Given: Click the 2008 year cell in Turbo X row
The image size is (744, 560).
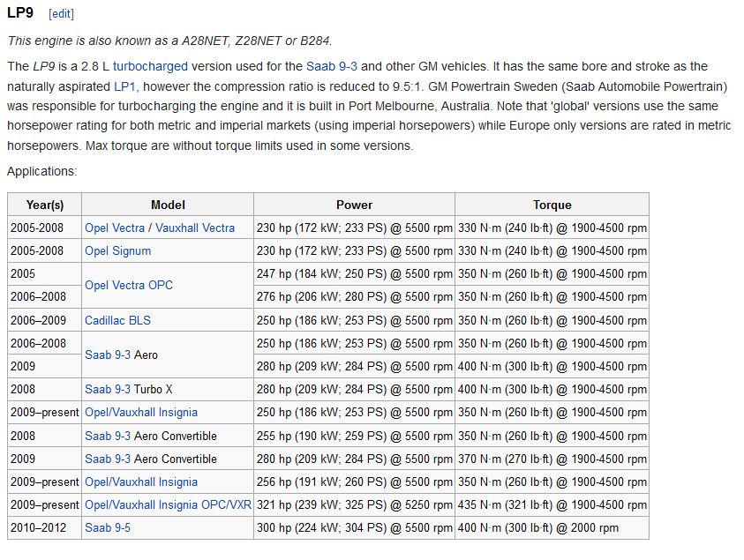Looking at the screenshot, I should click(45, 389).
